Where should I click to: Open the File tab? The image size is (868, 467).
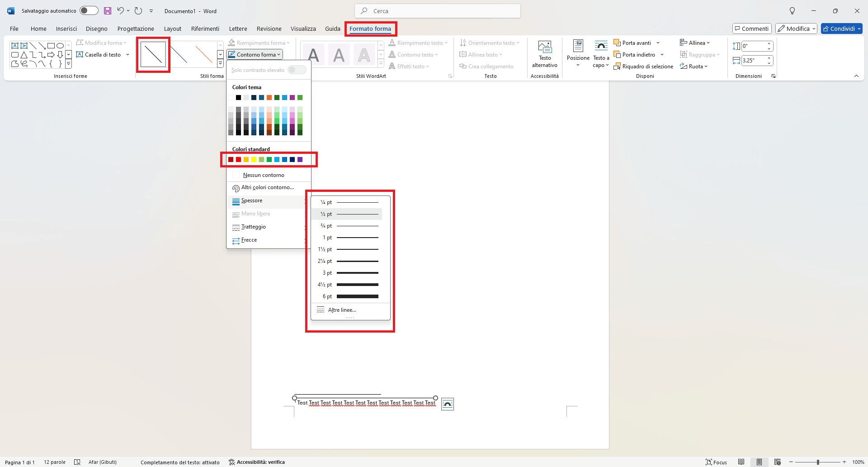14,29
